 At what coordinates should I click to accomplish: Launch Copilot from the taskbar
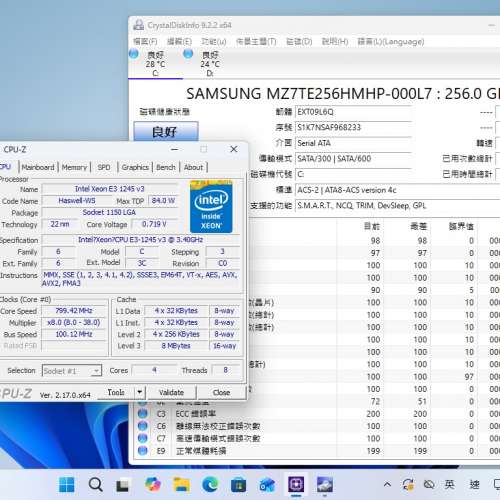[152, 484]
